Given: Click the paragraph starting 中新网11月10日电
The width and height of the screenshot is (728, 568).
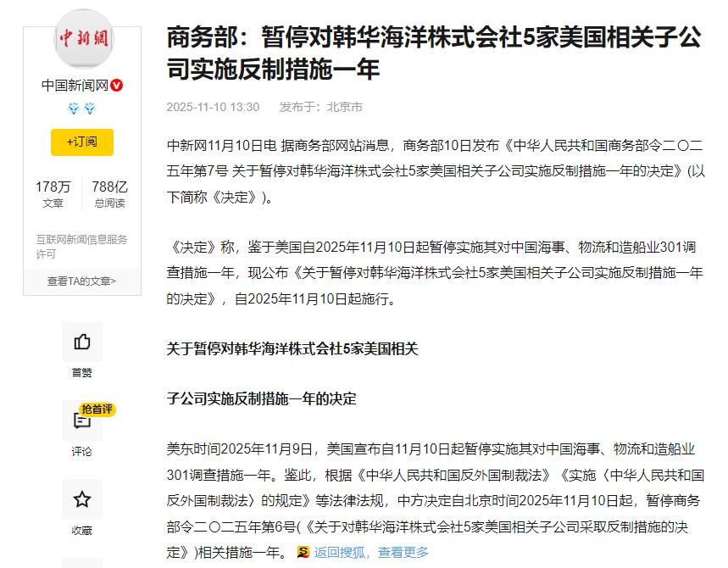Looking at the screenshot, I should 436,171.
